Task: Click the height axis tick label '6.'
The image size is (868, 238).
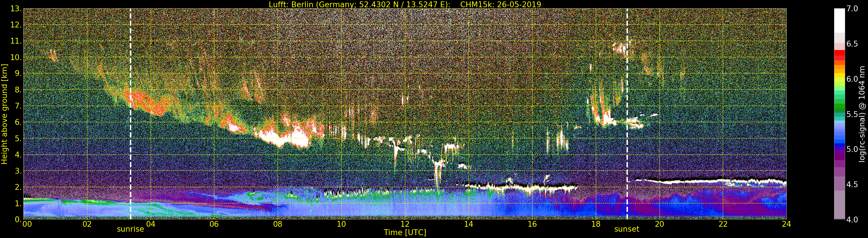Action: tap(18, 122)
